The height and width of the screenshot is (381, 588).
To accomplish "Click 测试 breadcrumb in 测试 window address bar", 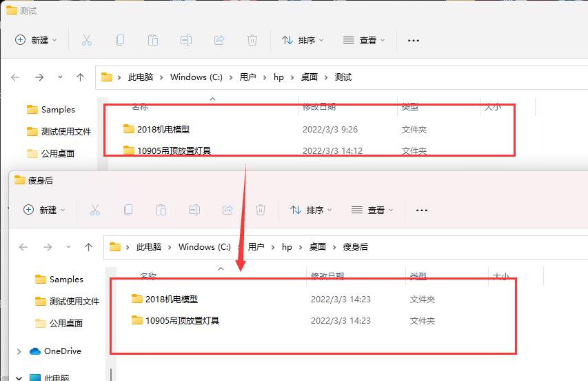I will coord(343,77).
